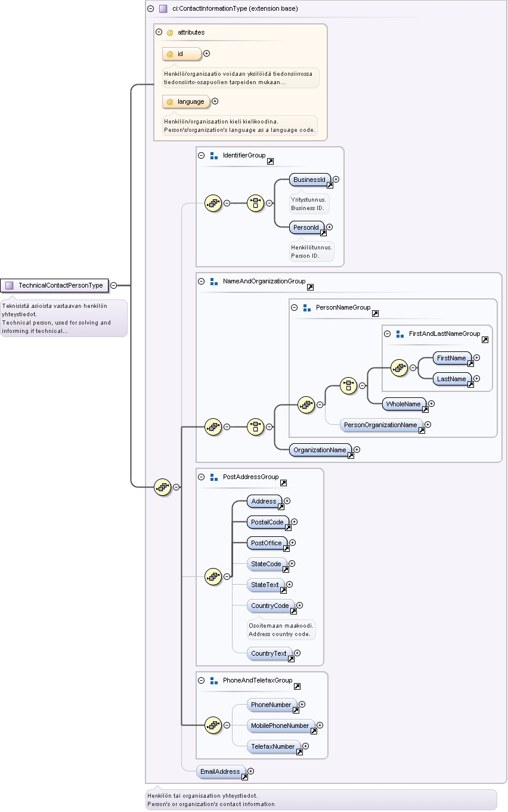Follow the NameAndOrganizationGroup reference arrow

[x=310, y=287]
